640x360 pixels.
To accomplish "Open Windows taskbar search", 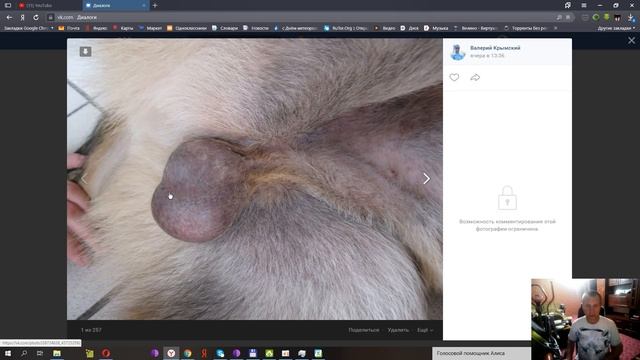I will tap(24, 353).
